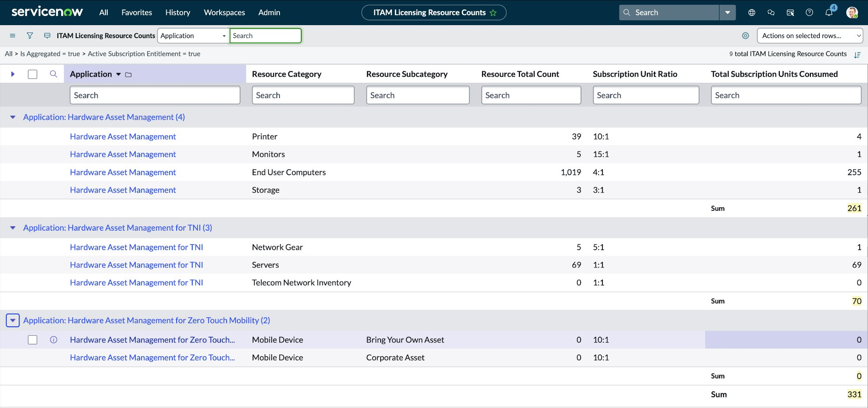Image resolution: width=868 pixels, height=408 pixels.
Task: Open the list controls hamburger menu
Action: coord(13,36)
